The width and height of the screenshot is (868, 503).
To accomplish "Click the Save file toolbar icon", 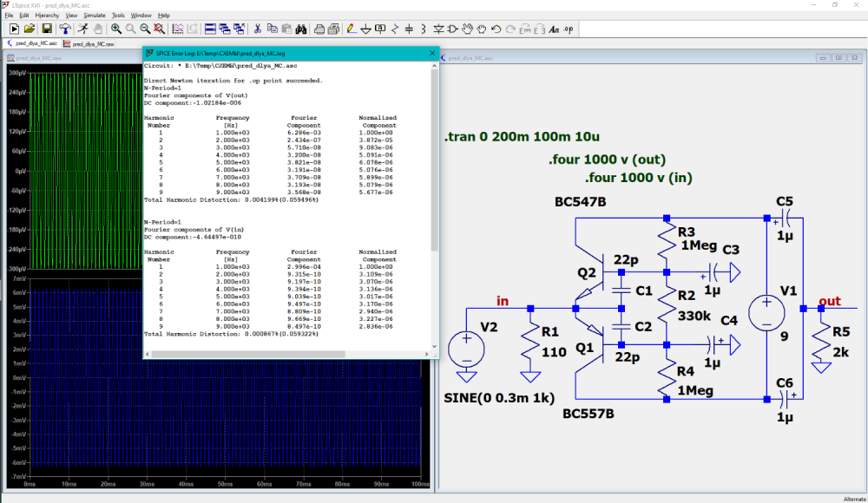I will (x=47, y=29).
